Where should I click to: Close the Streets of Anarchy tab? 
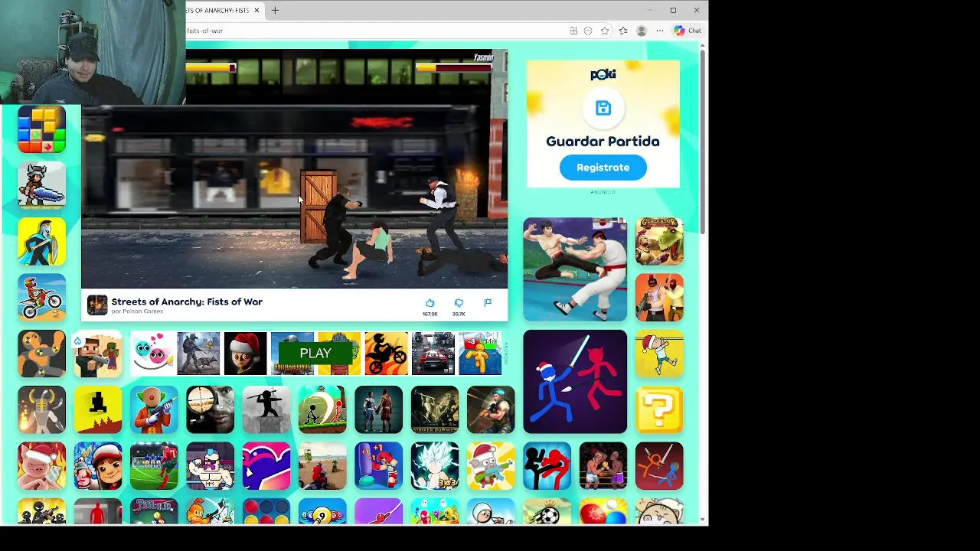tap(256, 10)
